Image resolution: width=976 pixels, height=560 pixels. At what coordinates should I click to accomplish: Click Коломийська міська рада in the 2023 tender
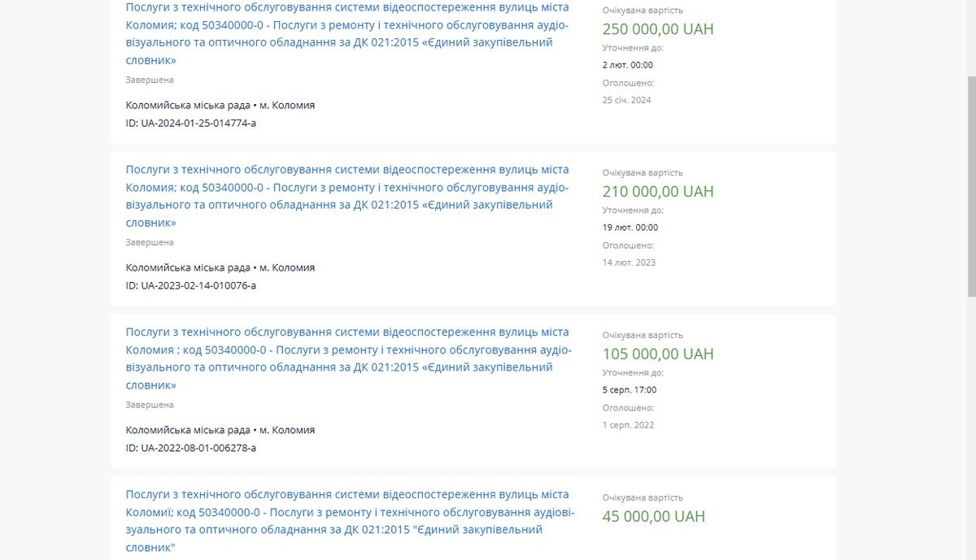coord(188,267)
